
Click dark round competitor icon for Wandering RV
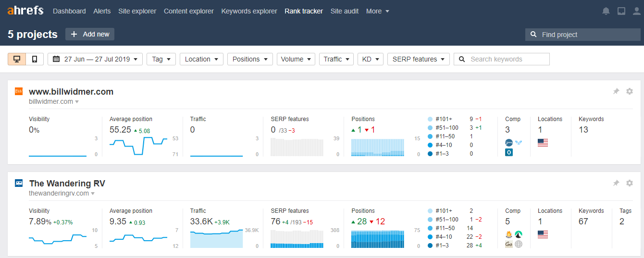tap(519, 234)
